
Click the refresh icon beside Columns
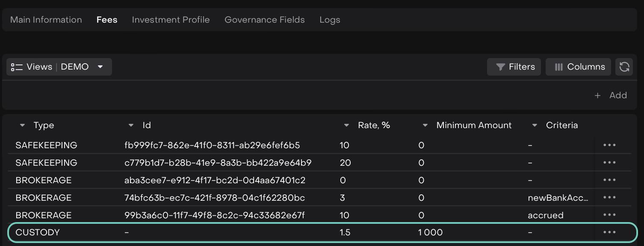[624, 67]
